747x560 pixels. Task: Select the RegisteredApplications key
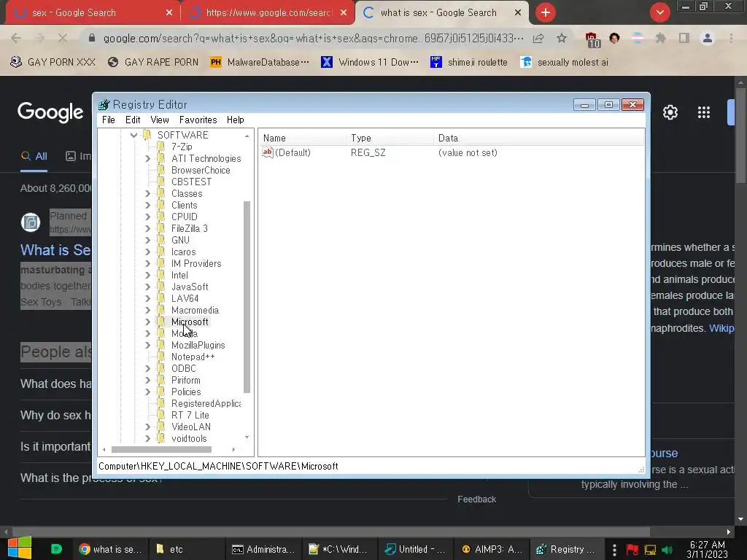click(x=206, y=404)
